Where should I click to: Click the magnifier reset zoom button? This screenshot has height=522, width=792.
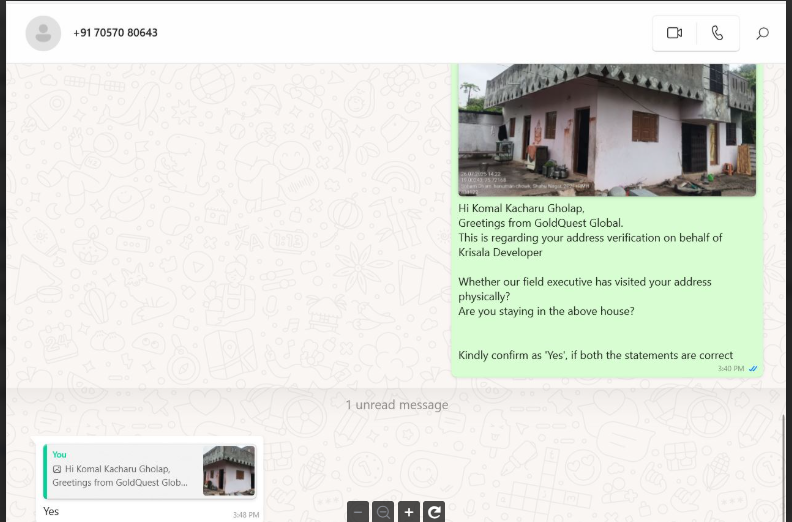(383, 512)
